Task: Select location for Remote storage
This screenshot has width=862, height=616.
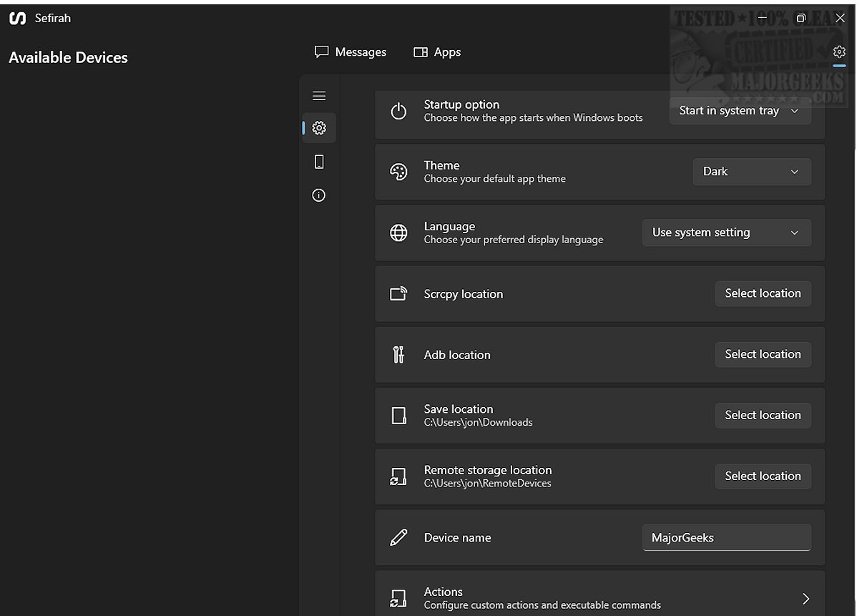Action: pyautogui.click(x=763, y=476)
